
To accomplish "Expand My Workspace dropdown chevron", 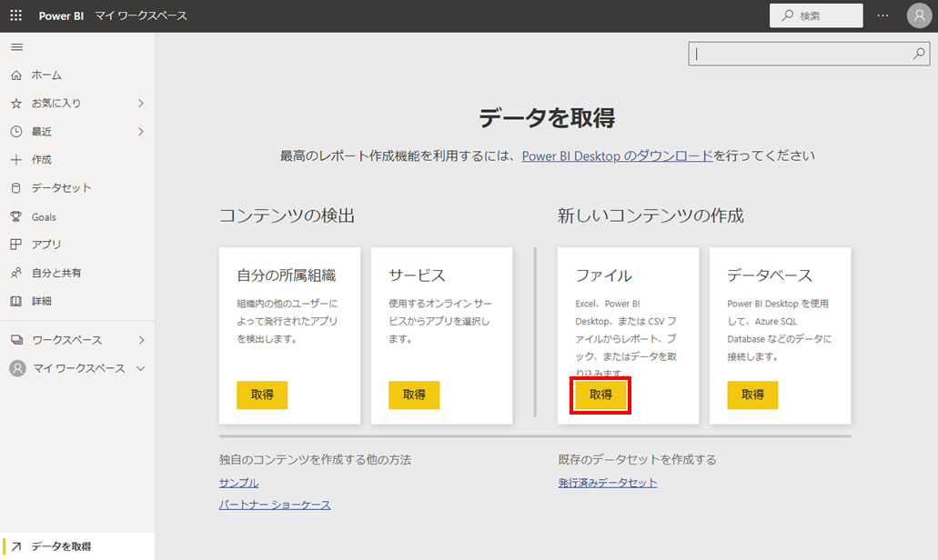I will 141,368.
